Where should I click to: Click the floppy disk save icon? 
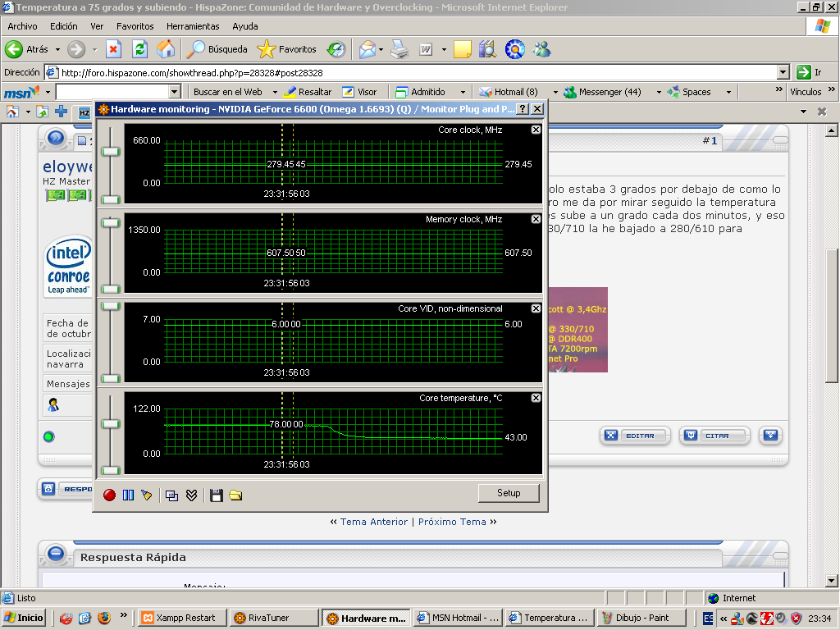tap(217, 495)
